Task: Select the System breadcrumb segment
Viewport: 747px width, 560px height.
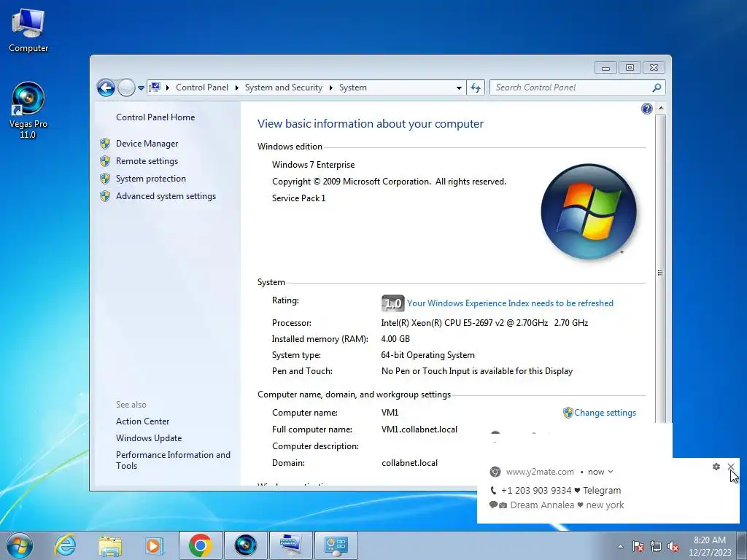Action: [353, 87]
